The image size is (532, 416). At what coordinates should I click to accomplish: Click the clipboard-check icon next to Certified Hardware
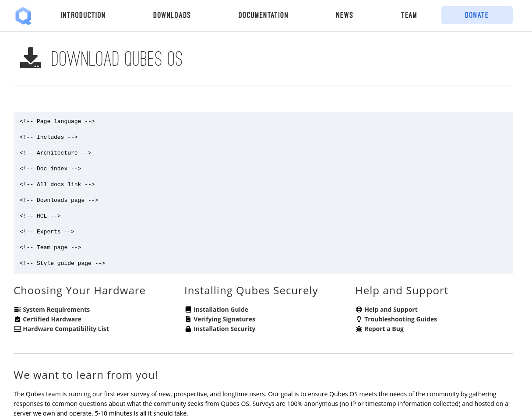click(18, 319)
